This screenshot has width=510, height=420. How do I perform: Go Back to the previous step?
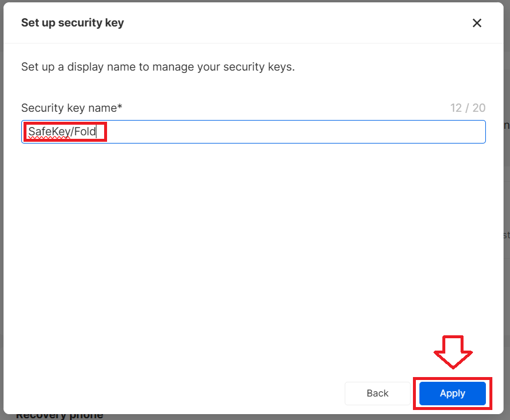[x=378, y=394]
